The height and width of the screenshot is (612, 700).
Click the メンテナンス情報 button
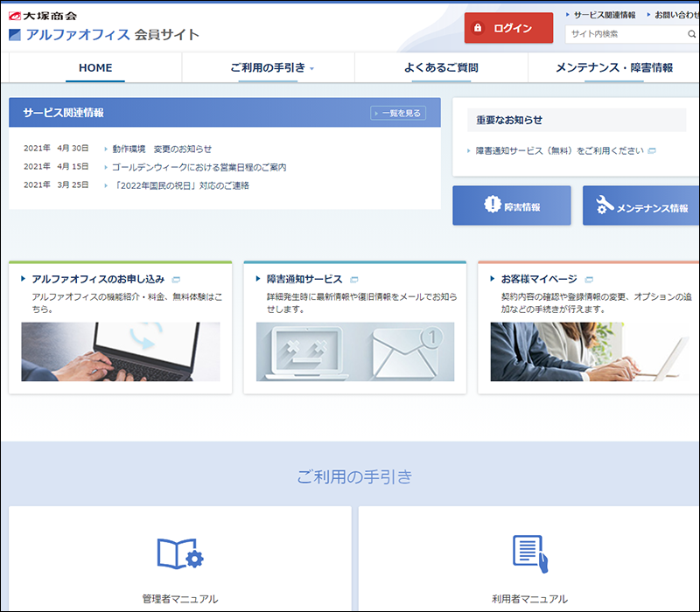641,205
